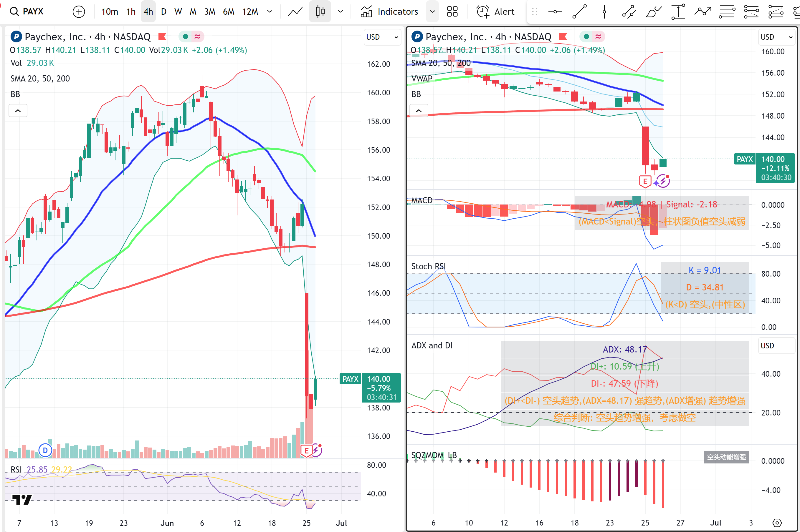Toggle the flag on left Paychex chart
Screen dimensions: 800x532
[162, 36]
